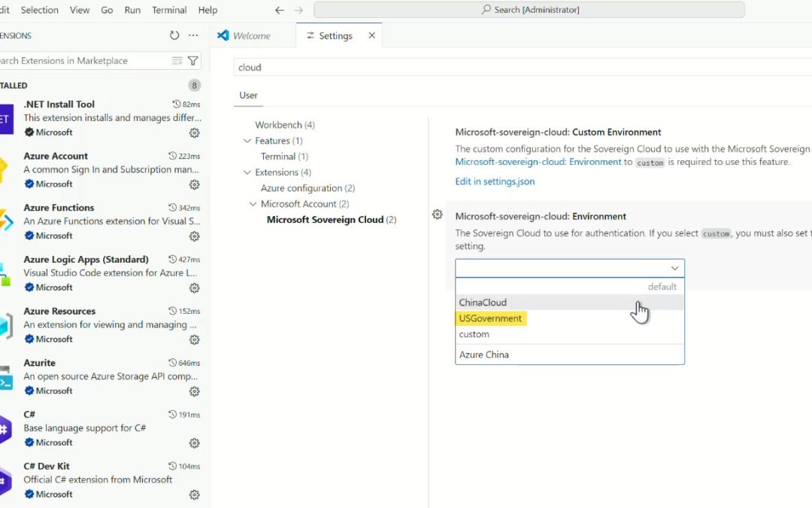The width and height of the screenshot is (812, 508).
Task: Click the VS Code logo on Welcome tab
Action: (x=223, y=35)
